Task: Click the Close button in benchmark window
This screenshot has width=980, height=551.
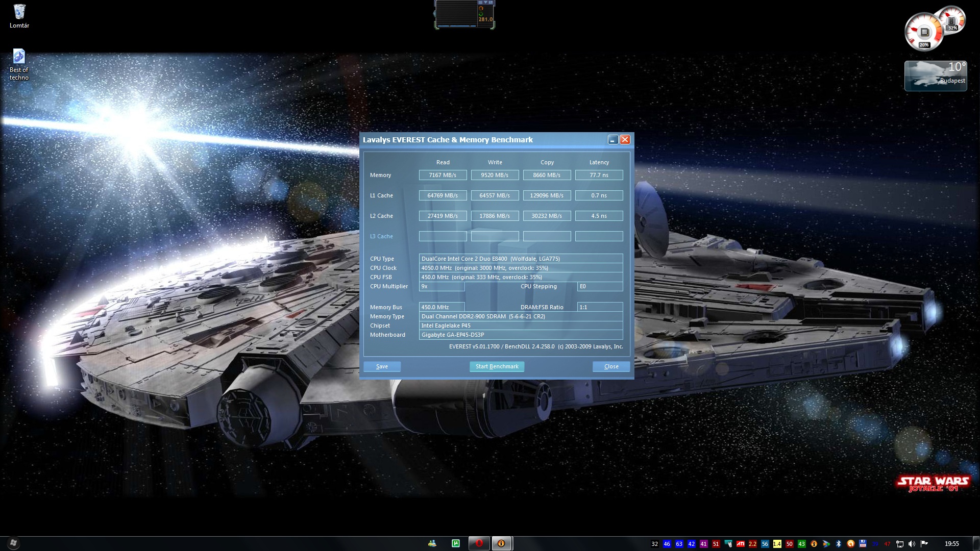Action: click(611, 366)
